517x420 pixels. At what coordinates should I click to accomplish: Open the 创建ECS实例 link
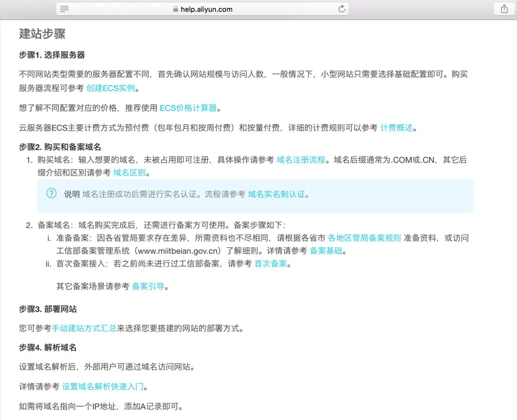pyautogui.click(x=111, y=88)
